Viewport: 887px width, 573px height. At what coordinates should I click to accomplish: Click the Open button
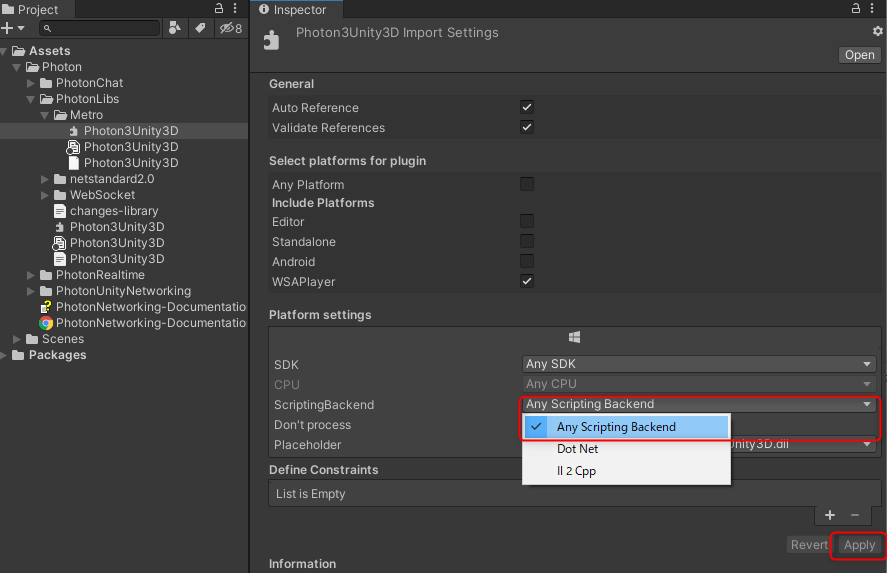pyautogui.click(x=859, y=55)
